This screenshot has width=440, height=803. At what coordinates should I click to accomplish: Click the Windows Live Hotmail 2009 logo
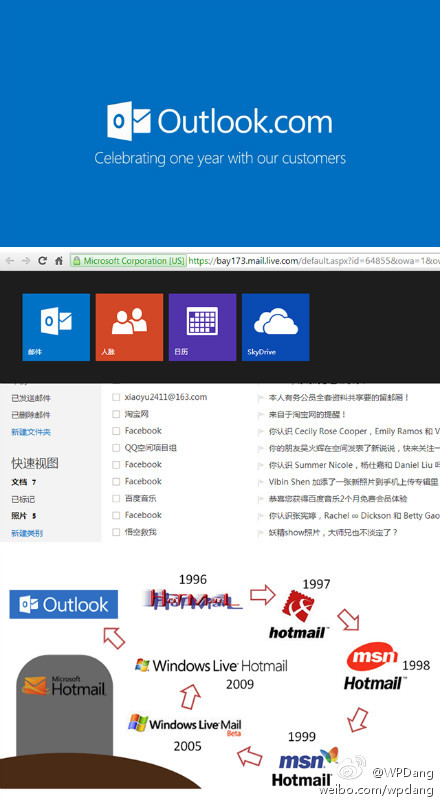click(x=211, y=666)
